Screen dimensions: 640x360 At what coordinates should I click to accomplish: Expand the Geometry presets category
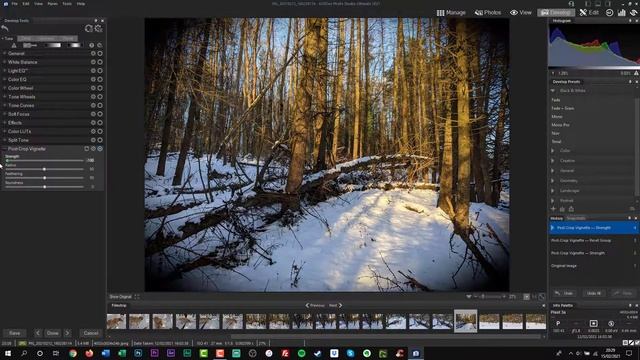553,180
